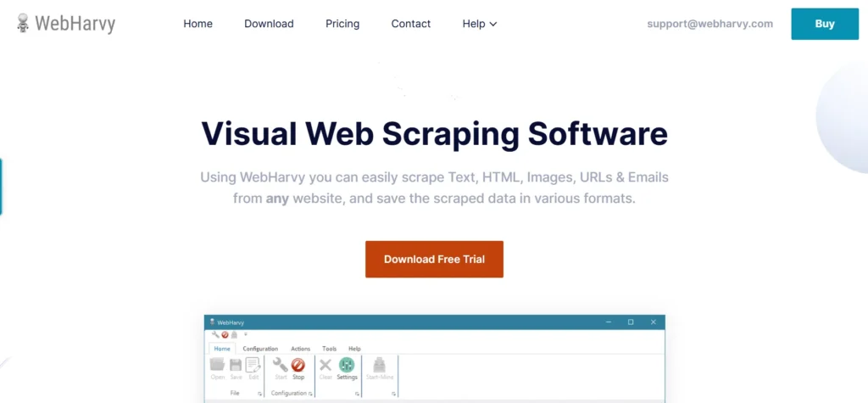
Task: Click the WebHarvy application screenshot image
Action: pyautogui.click(x=435, y=359)
